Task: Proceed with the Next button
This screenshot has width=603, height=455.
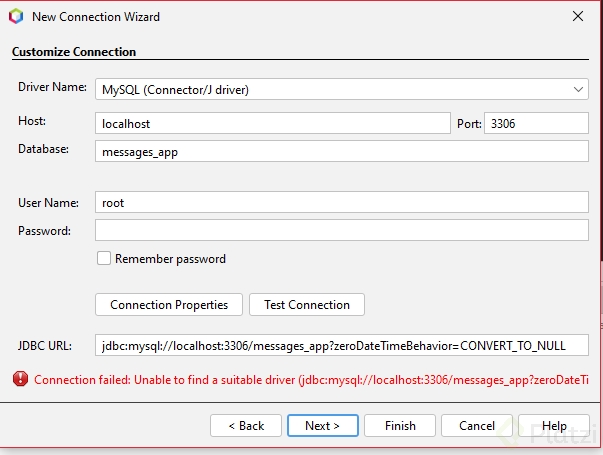Action: tap(322, 425)
